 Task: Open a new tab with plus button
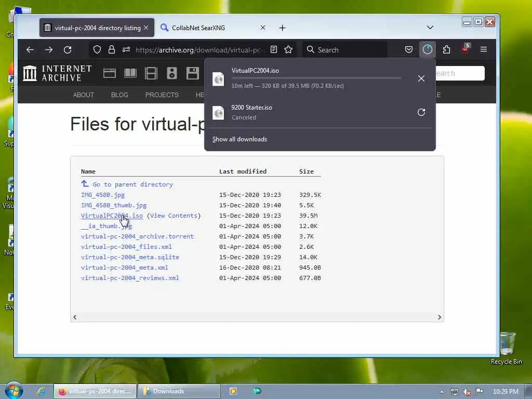point(282,28)
